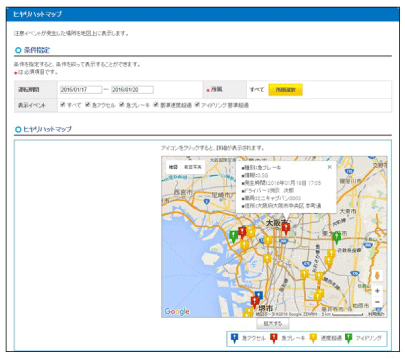Click the 西宮市 label on the map
The width and height of the screenshot is (405, 360).
[183, 192]
